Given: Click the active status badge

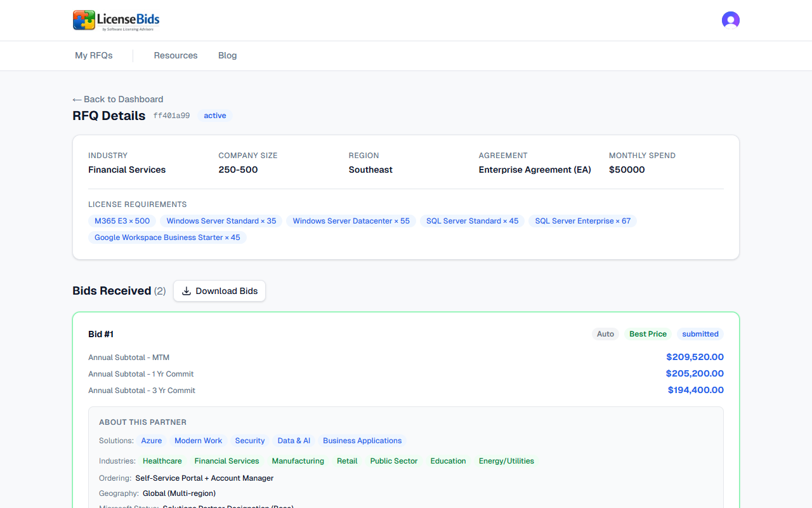Looking at the screenshot, I should pyautogui.click(x=215, y=116).
